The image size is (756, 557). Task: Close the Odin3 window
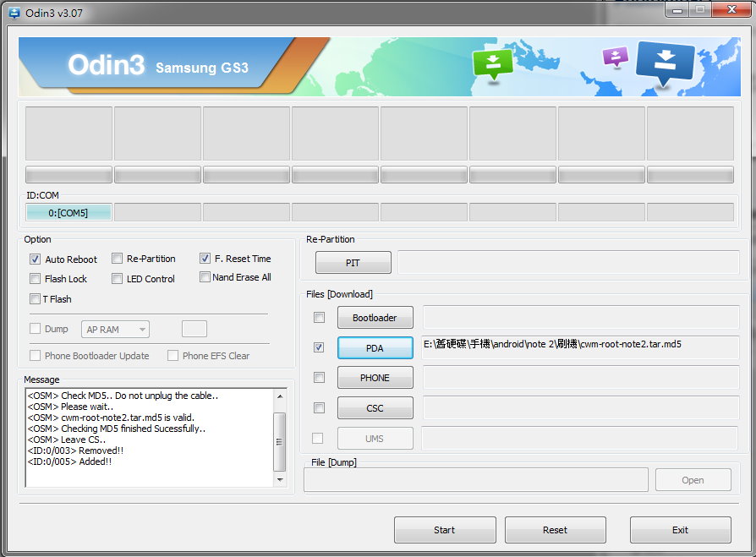pyautogui.click(x=731, y=9)
